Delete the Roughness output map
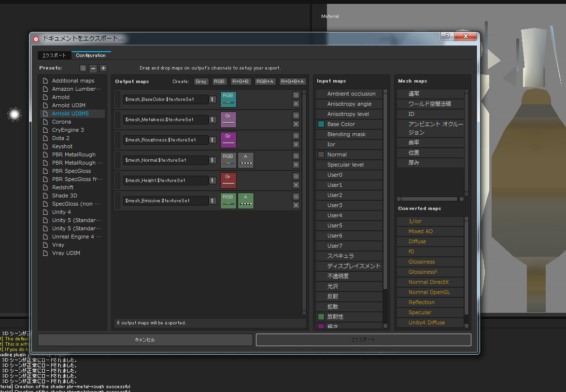 pyautogui.click(x=296, y=144)
